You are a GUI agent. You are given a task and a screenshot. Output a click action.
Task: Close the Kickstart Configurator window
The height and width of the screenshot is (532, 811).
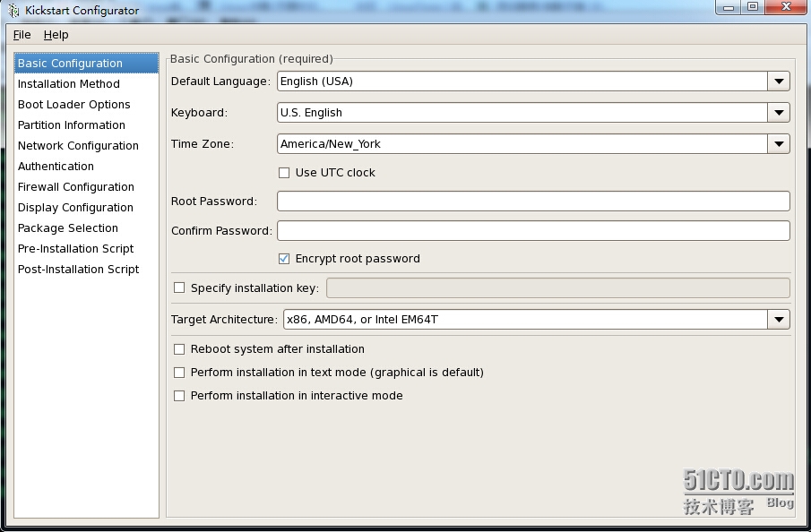(786, 7)
